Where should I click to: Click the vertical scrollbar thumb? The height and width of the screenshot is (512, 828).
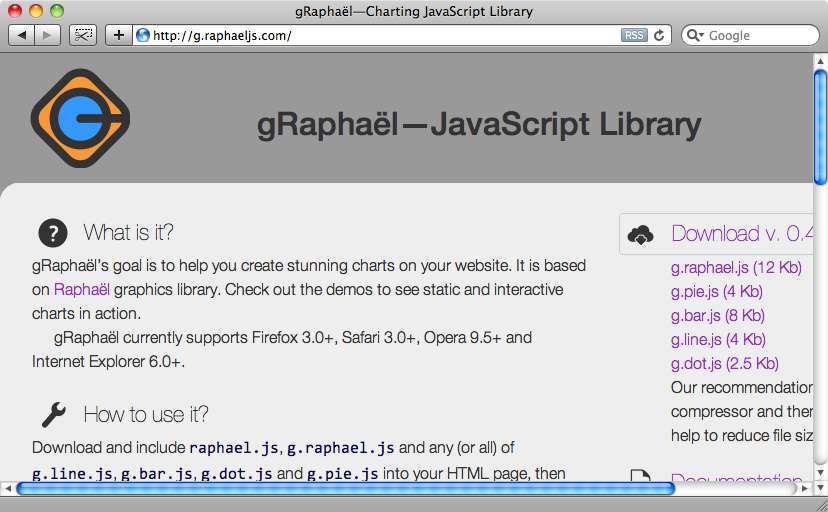[820, 127]
